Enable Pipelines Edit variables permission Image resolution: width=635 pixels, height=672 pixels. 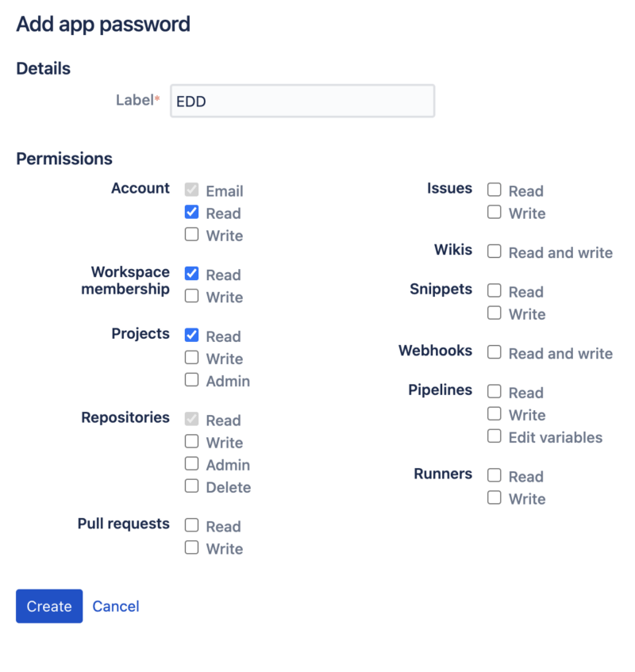[495, 436]
